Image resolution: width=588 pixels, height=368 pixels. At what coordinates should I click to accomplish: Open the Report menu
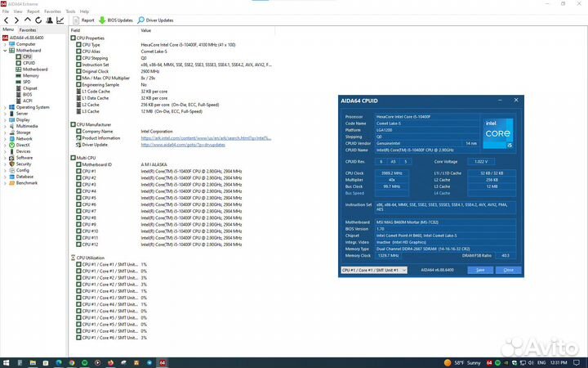tap(33, 11)
